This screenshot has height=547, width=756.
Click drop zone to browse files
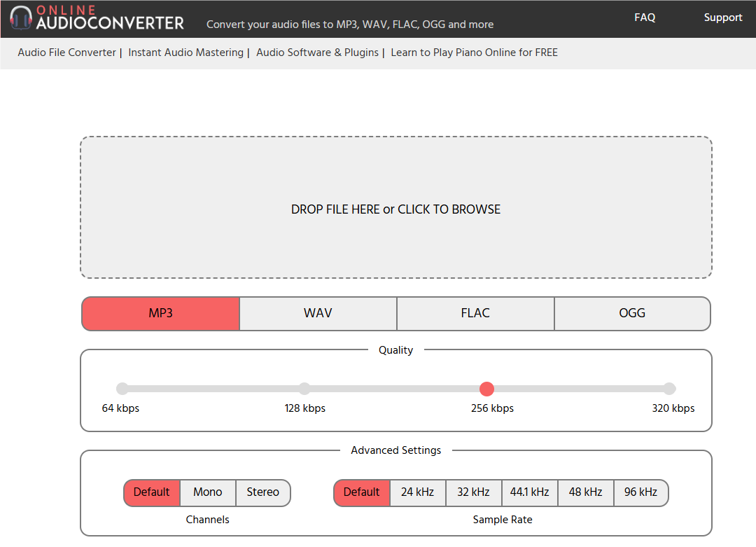395,209
